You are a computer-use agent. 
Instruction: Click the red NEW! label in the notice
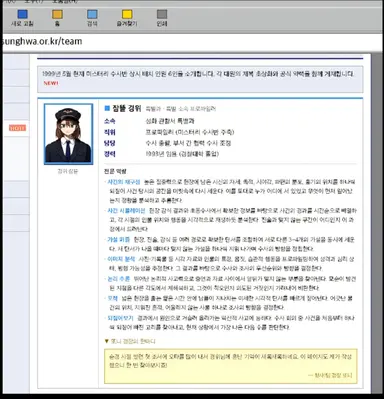point(51,83)
